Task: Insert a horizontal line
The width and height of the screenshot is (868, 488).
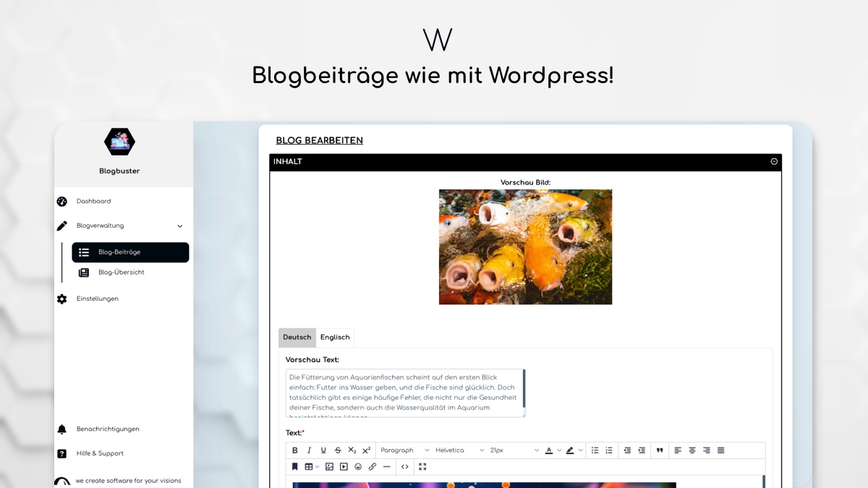Action: tap(386, 466)
